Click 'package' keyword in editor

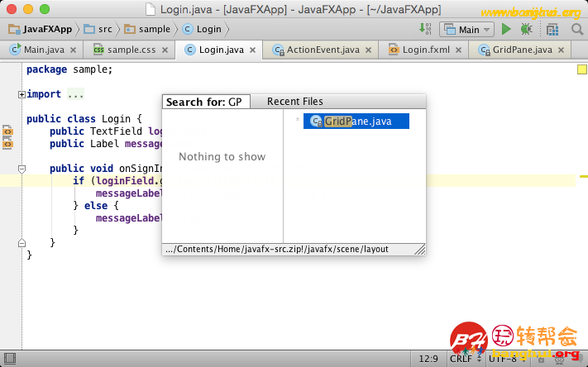pos(46,69)
